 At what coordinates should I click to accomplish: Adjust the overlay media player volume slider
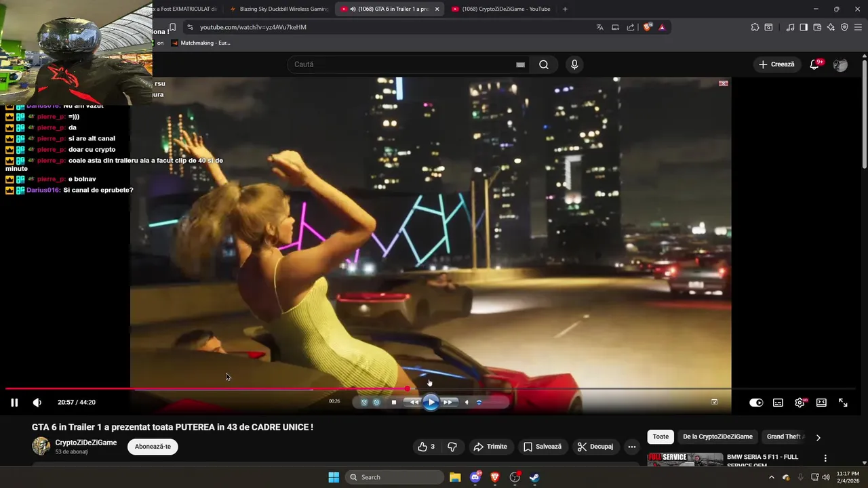492,402
